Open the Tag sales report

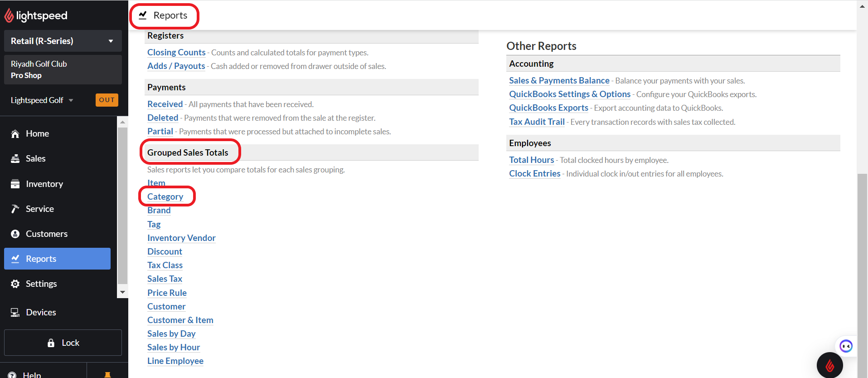(154, 224)
